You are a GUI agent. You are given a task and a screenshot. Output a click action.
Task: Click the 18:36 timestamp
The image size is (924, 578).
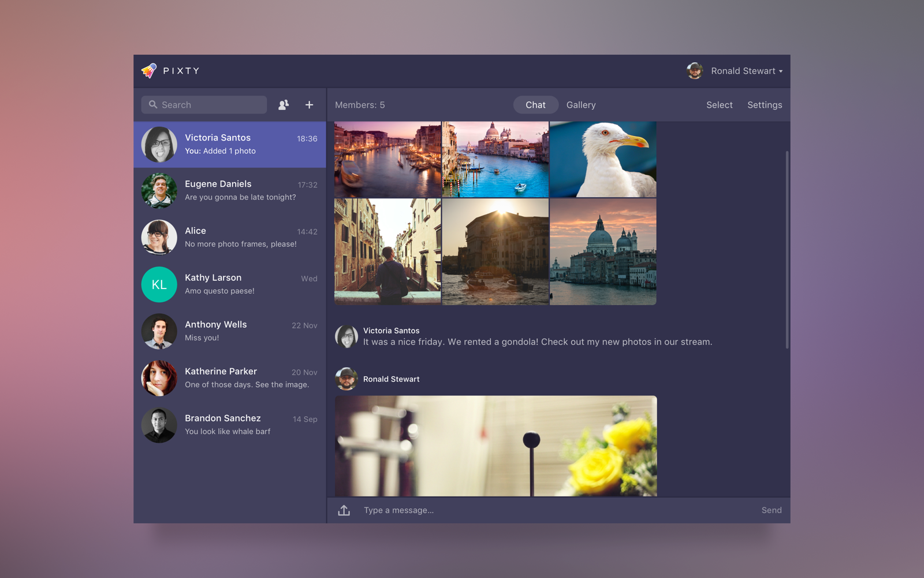(x=307, y=139)
